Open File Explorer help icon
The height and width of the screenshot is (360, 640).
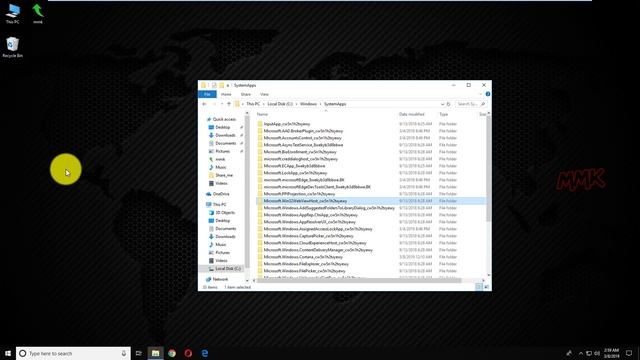click(488, 94)
